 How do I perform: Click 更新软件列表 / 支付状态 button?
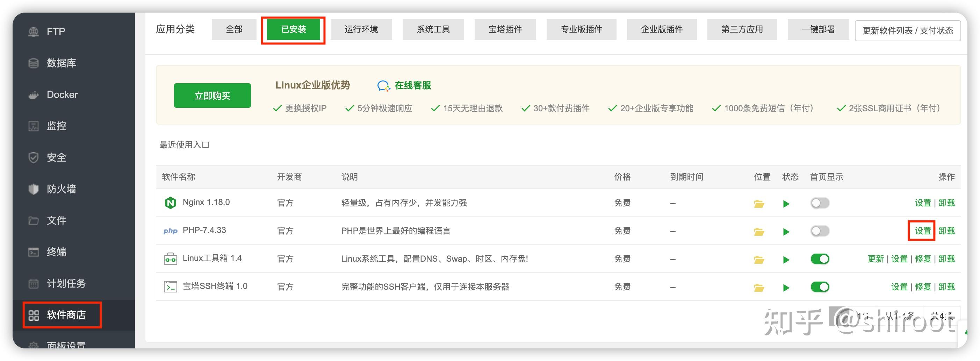(907, 30)
